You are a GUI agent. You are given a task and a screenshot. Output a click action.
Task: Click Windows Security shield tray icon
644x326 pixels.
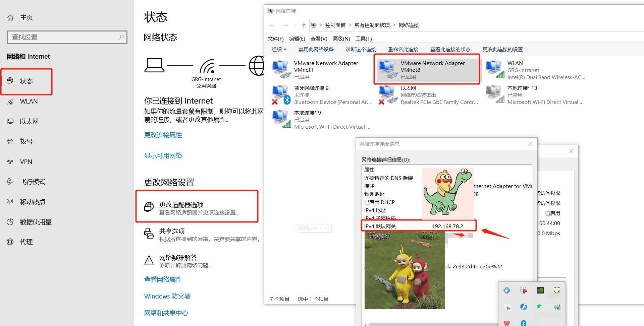coord(557,290)
